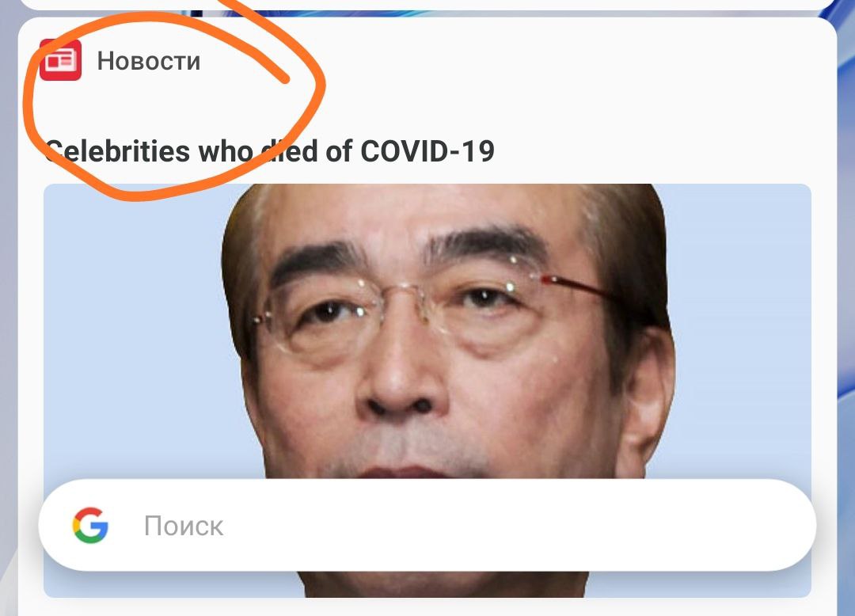Image resolution: width=855 pixels, height=616 pixels.
Task: Open the Новости widget header label
Action: pos(148,60)
